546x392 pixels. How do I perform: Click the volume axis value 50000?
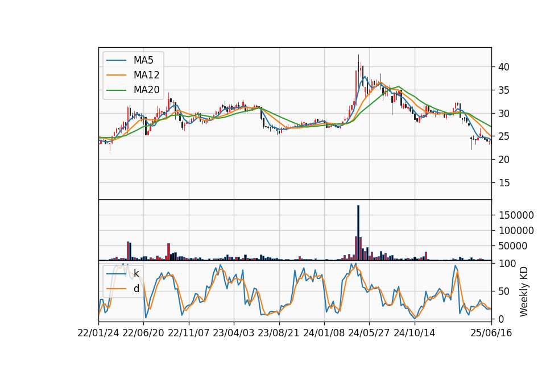click(513, 246)
